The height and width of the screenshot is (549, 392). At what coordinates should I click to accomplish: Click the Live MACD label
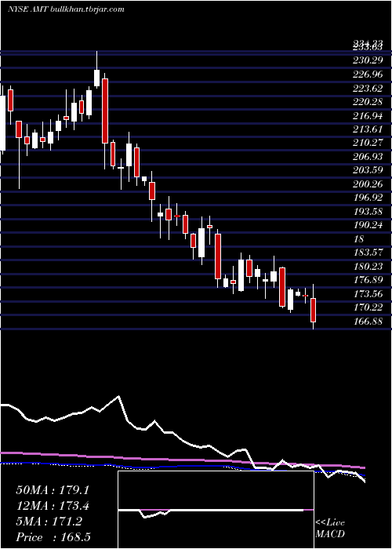pyautogui.click(x=330, y=529)
